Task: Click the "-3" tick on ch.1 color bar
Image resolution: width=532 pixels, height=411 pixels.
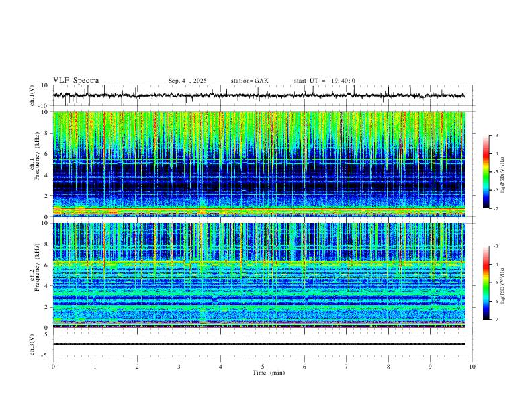Action: click(x=495, y=136)
